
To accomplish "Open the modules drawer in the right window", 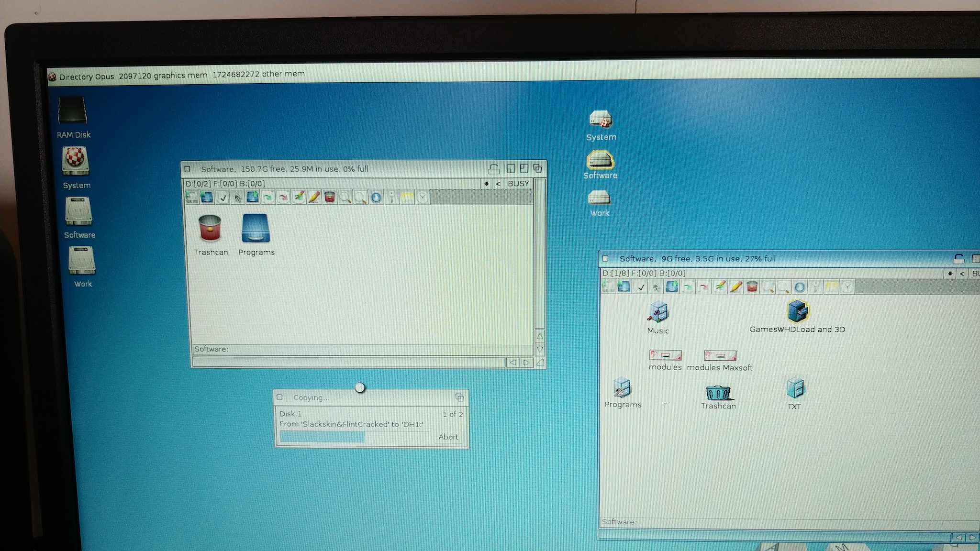I will 665,355.
